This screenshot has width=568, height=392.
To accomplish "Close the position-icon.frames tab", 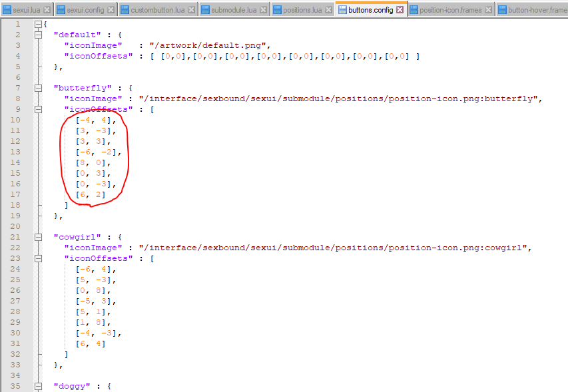I will [x=488, y=10].
